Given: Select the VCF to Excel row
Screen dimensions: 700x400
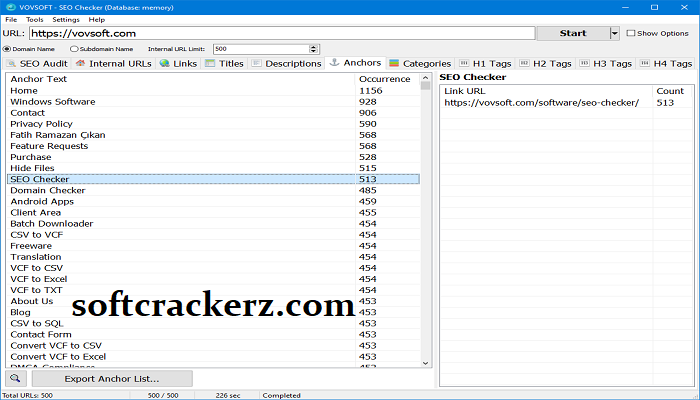Looking at the screenshot, I should click(x=213, y=279).
